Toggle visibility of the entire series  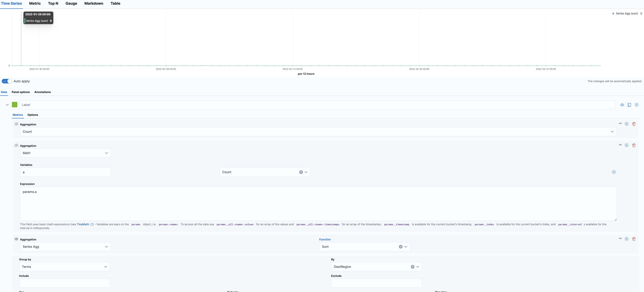(622, 105)
